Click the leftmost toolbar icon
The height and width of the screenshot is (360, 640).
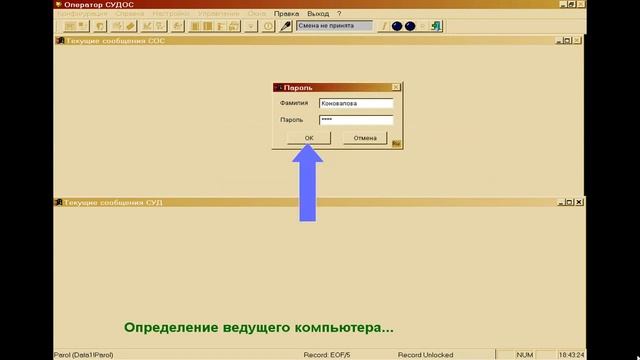(x=70, y=26)
